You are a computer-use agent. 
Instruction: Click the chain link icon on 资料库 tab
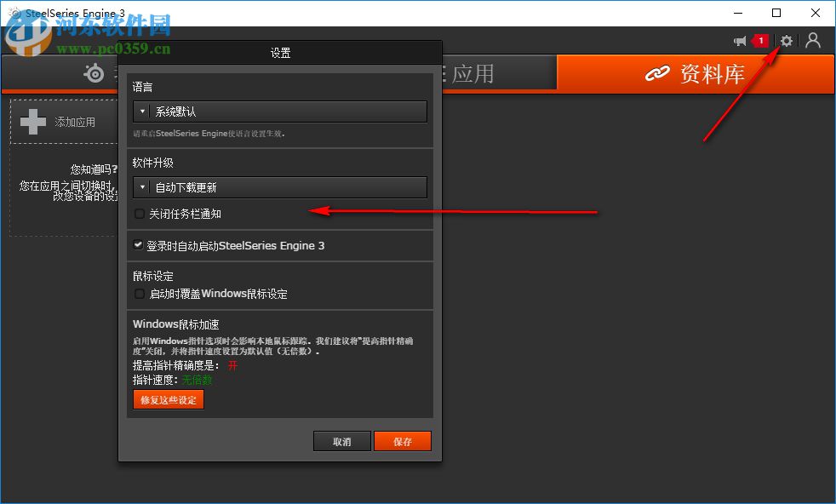[x=658, y=73]
